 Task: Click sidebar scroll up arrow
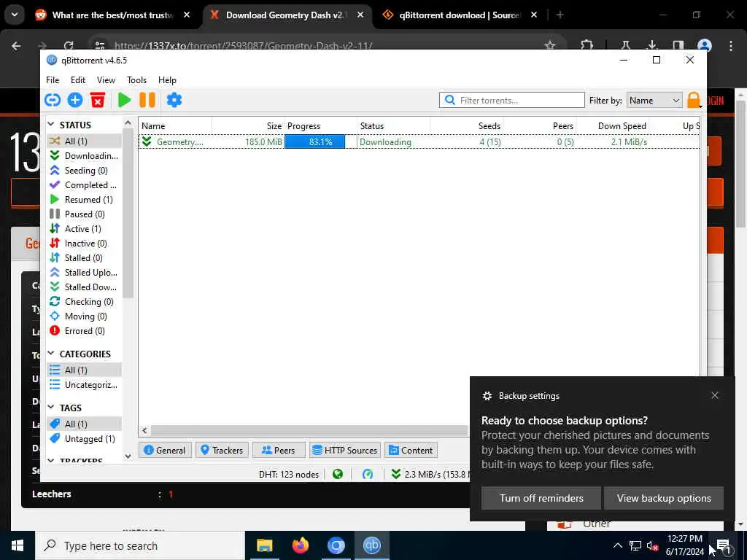tap(128, 122)
